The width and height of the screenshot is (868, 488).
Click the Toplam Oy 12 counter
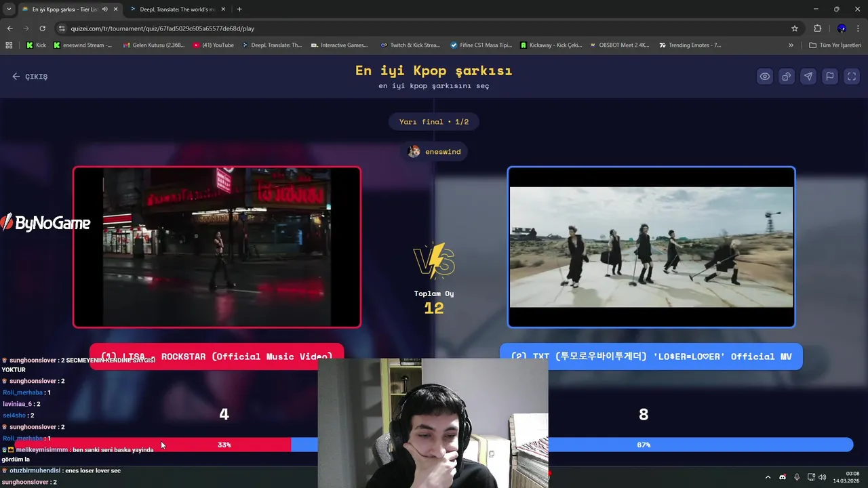point(434,302)
